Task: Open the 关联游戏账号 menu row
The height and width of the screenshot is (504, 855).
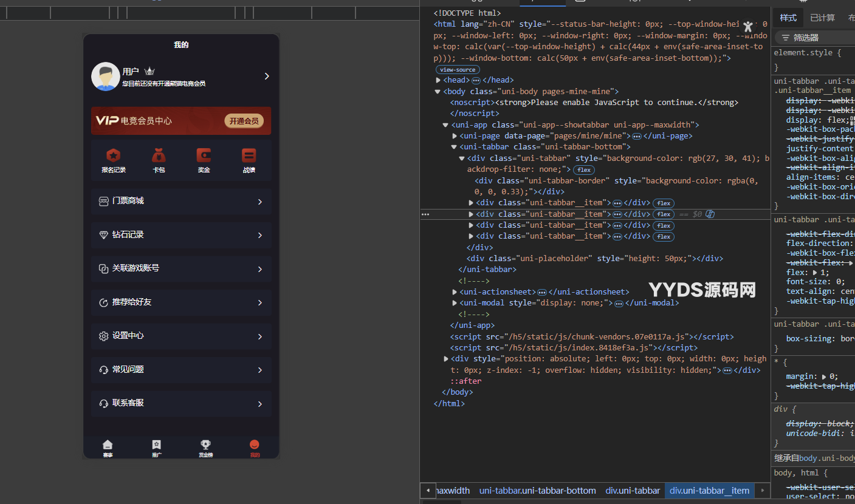Action: [x=181, y=268]
